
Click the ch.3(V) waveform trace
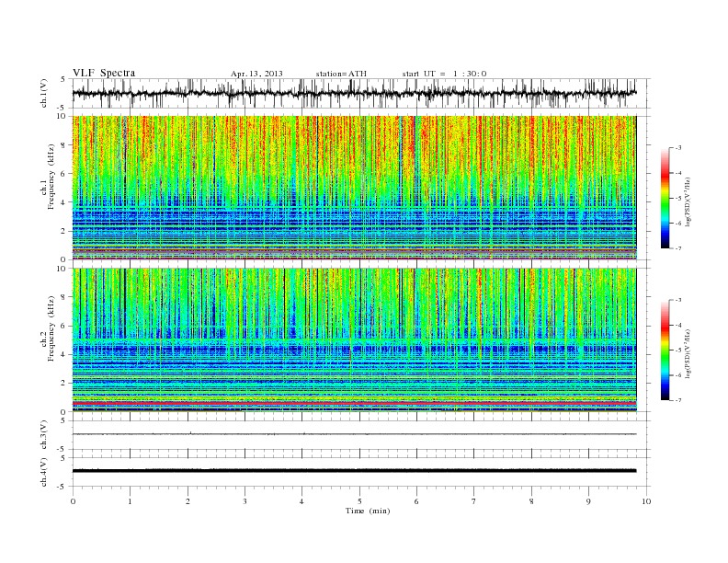click(354, 434)
